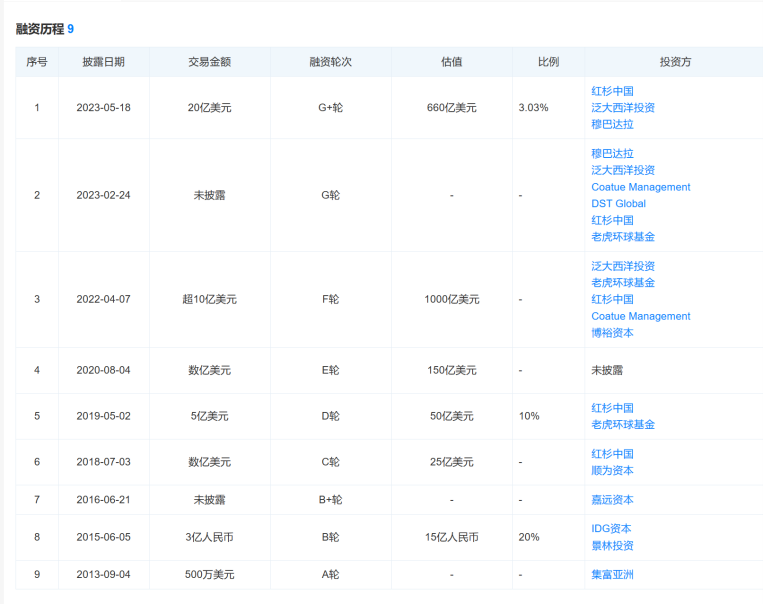Image resolution: width=763 pixels, height=604 pixels.
Task: Click the 融资历程 section heading
Action: coord(40,29)
